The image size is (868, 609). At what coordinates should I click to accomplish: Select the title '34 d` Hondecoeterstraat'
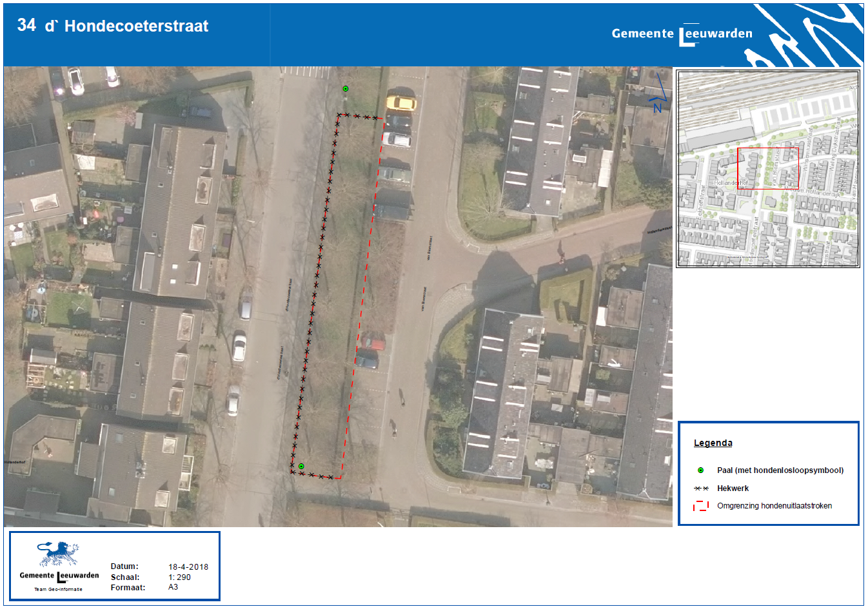pos(113,26)
